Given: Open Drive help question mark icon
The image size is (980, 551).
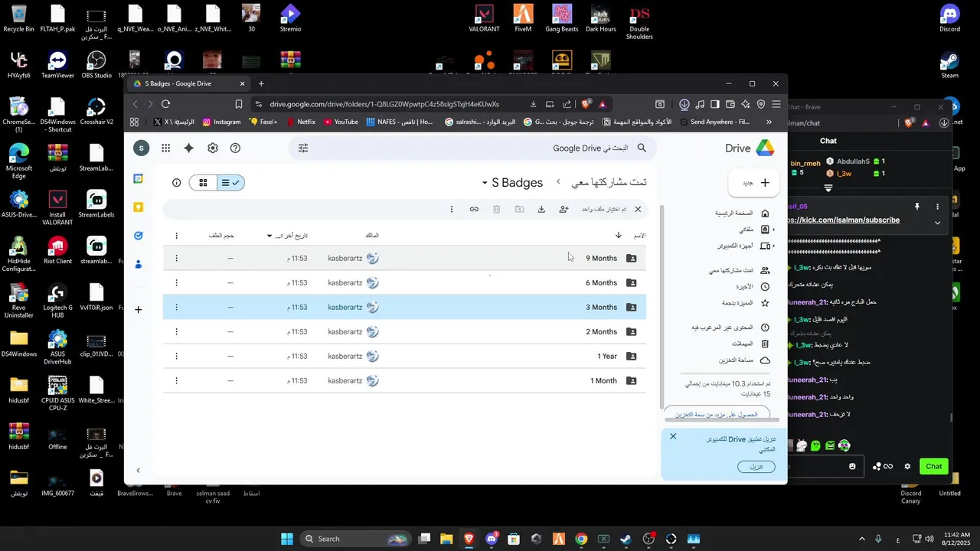Looking at the screenshot, I should coord(235,148).
